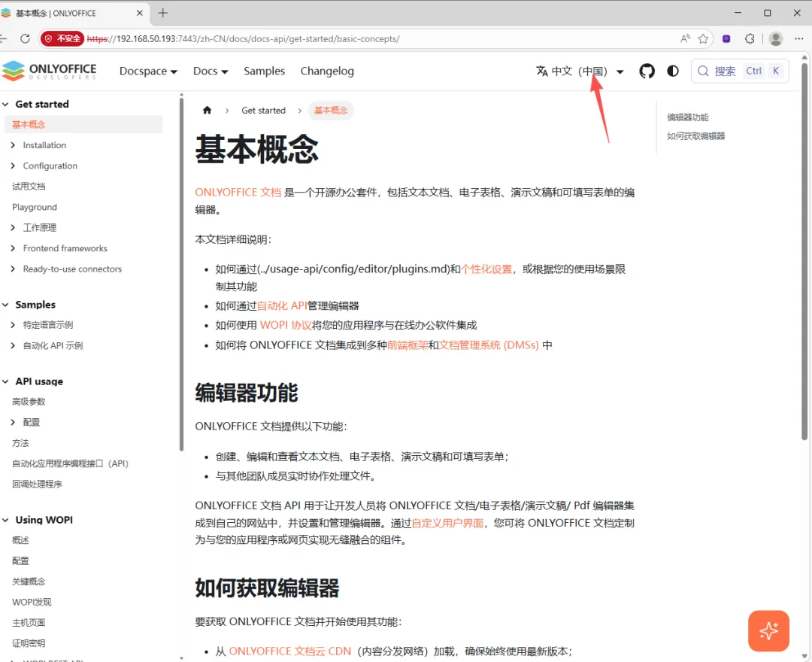Follow the 自定义用户界面 link
Viewport: 812px width, 662px height.
point(447,523)
